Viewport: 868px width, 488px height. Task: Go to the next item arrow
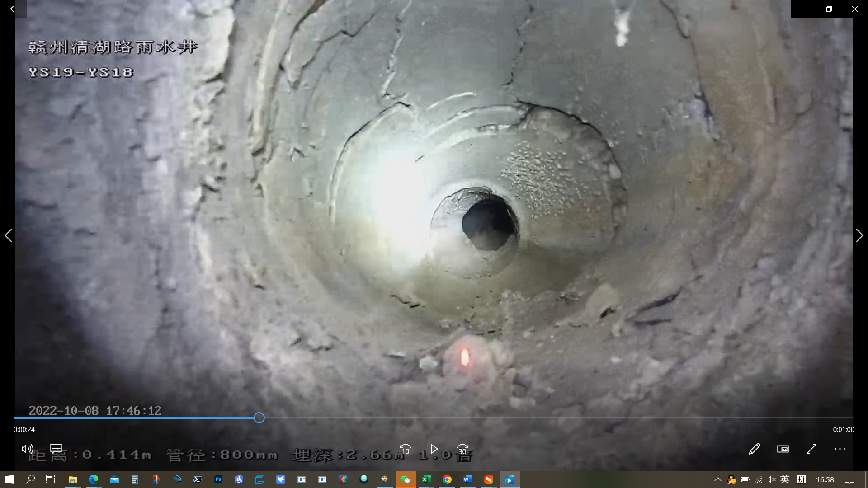pyautogui.click(x=859, y=235)
